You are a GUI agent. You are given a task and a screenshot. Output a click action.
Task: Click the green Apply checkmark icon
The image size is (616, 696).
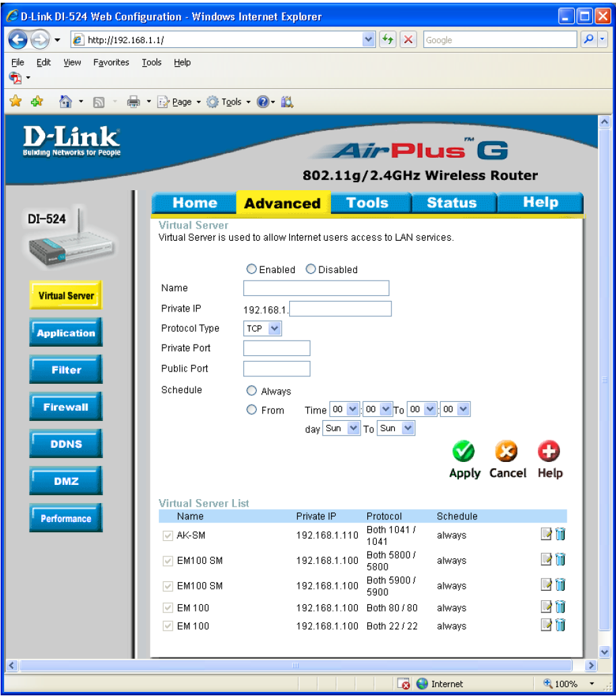point(464,451)
